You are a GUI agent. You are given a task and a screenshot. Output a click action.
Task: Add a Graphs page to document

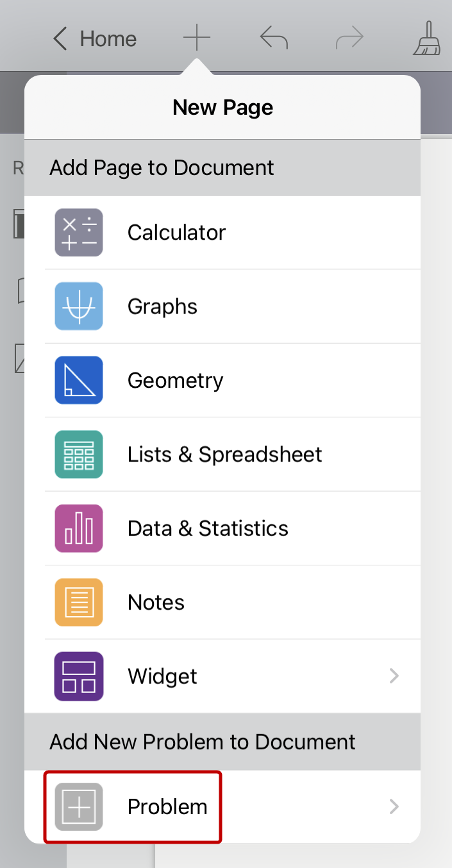tap(162, 306)
